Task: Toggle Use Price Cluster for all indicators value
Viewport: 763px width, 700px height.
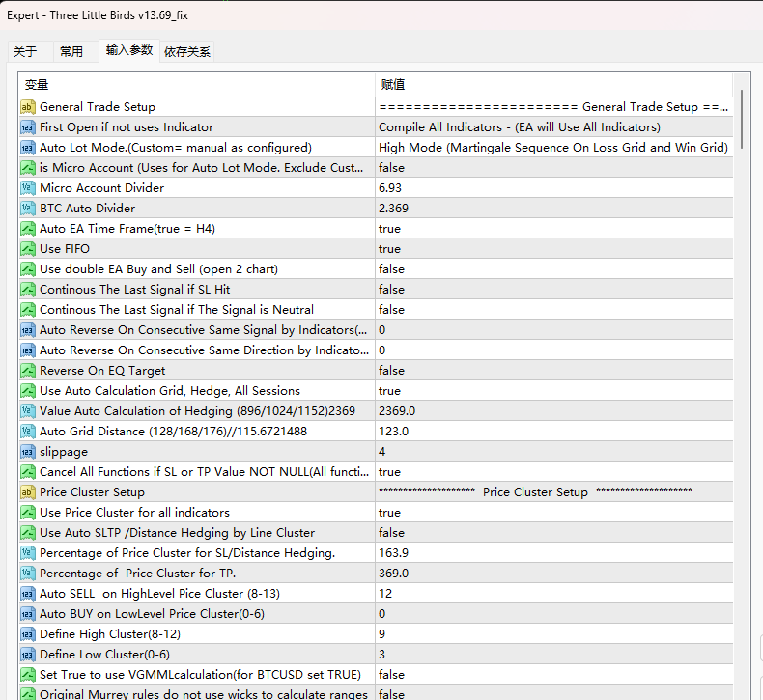Action: click(554, 513)
